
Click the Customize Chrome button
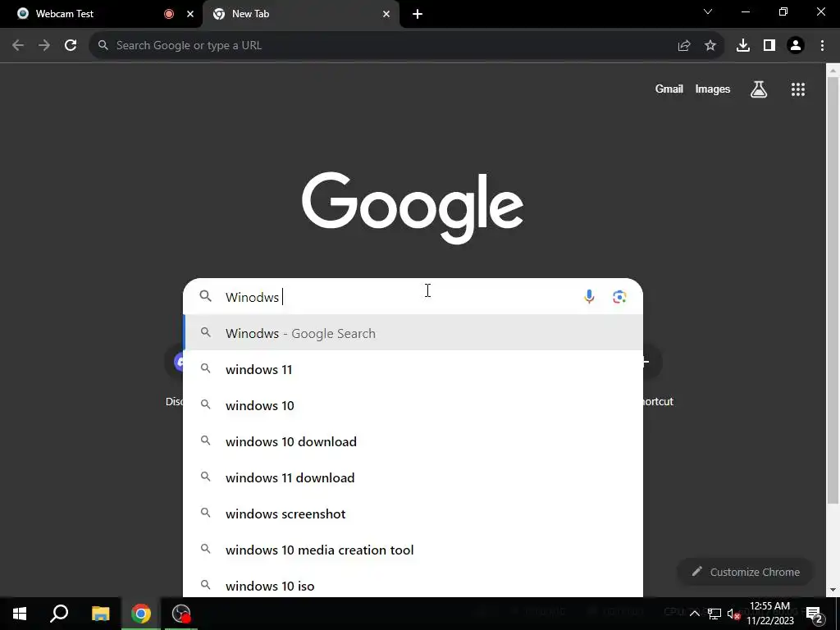[746, 572]
